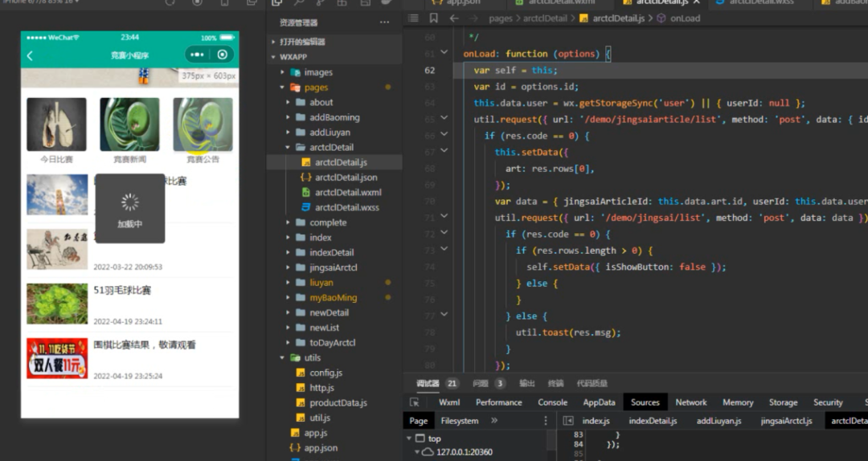868x461 pixels.
Task: Open the 竞赛新闻 thumbnail
Action: coord(129,124)
